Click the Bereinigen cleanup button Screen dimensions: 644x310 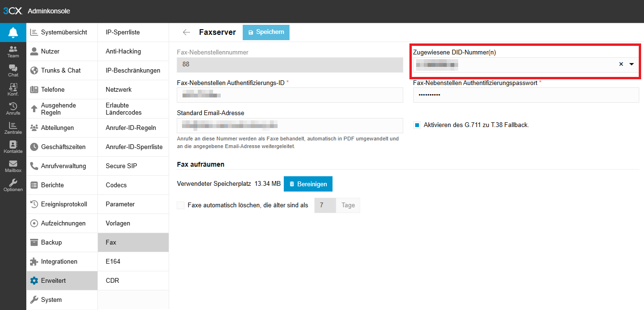[308, 184]
